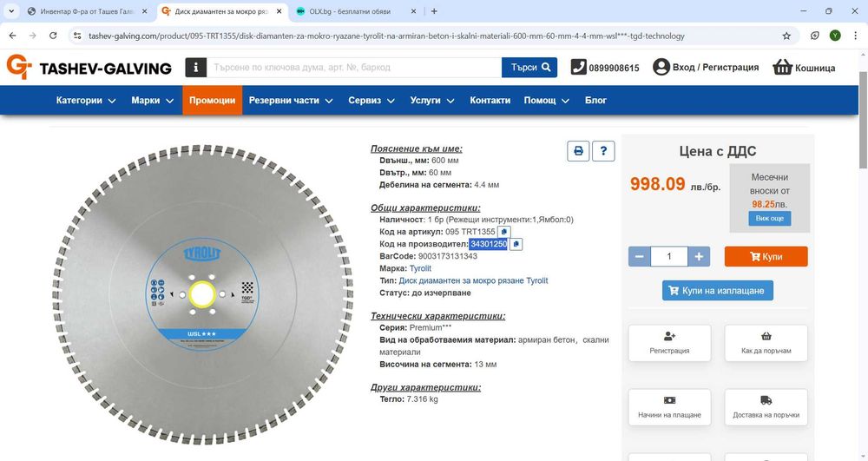This screenshot has width=868, height=461.
Task: Enlarge the diamond disc product image
Action: (x=202, y=295)
